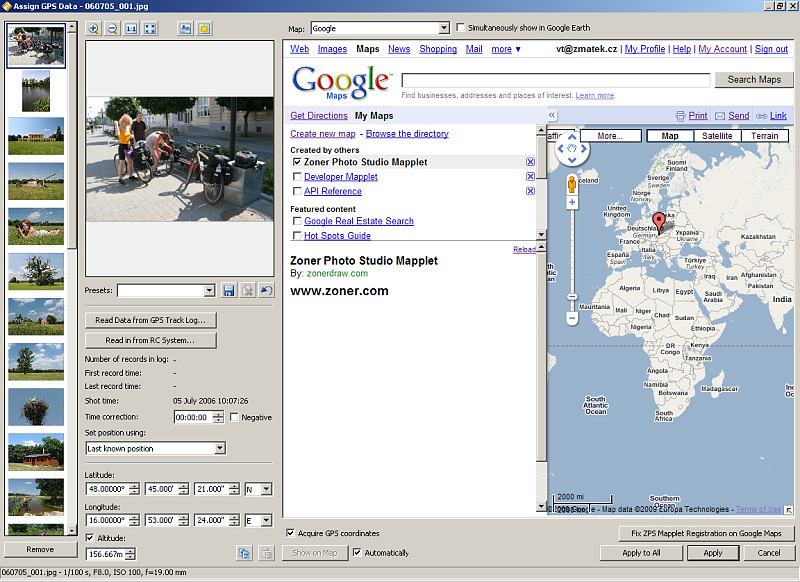
Task: Click Read in from RC System
Action: 151,340
